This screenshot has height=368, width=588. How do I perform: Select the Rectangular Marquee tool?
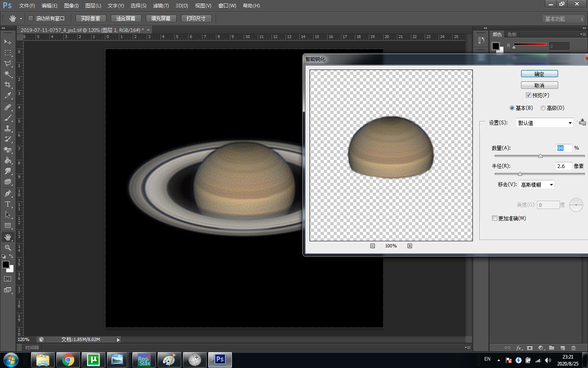click(8, 53)
